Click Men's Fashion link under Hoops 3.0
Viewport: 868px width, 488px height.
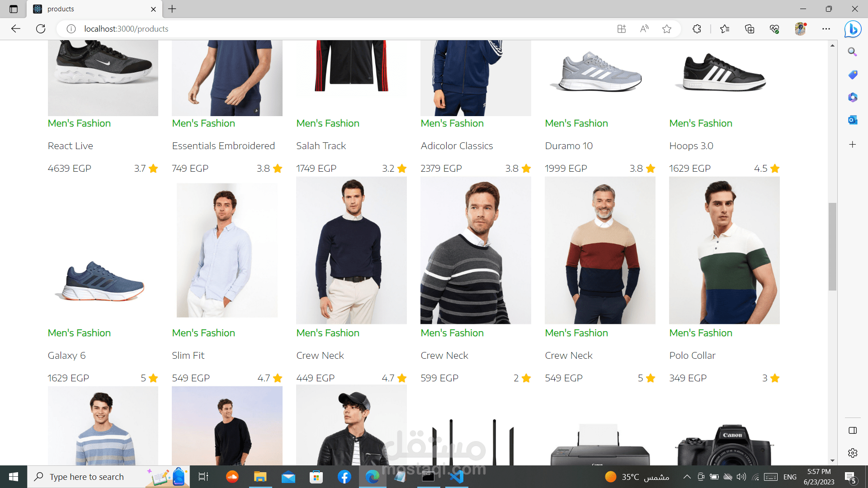point(700,123)
